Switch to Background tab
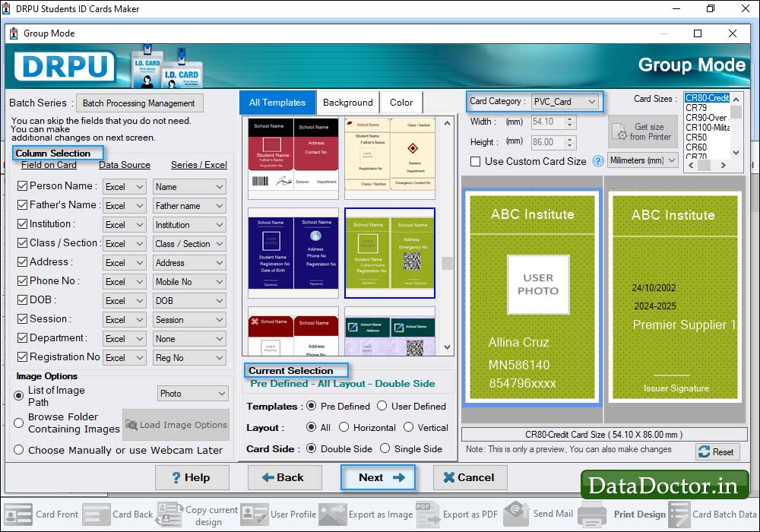Screen dimensions: 760x532 347,103
